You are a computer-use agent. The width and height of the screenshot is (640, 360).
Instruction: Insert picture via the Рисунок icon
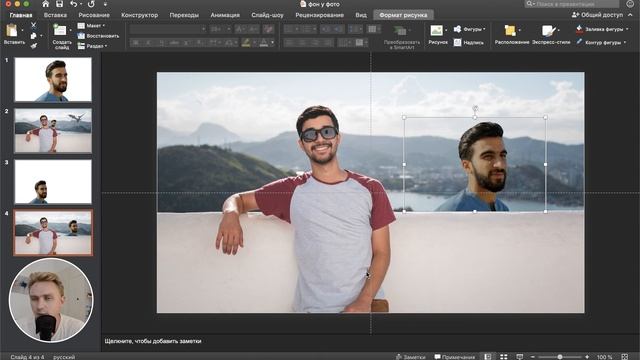(x=436, y=31)
